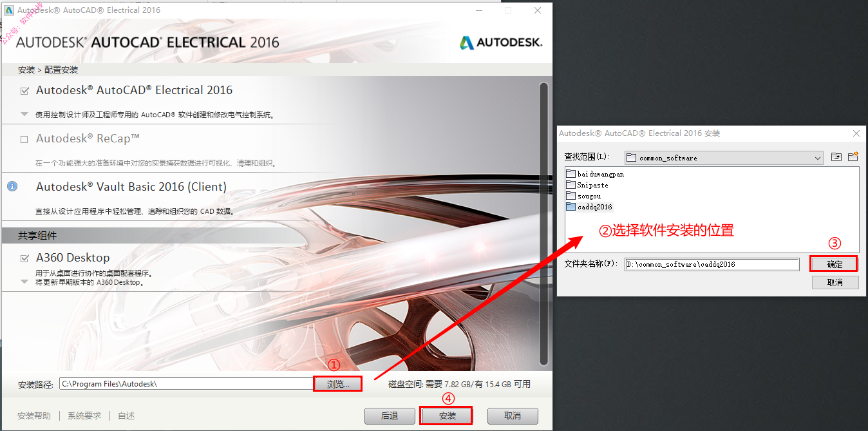This screenshot has width=868, height=431.
Task: Enable the Autodesk ReCap checkbox
Action: point(24,139)
